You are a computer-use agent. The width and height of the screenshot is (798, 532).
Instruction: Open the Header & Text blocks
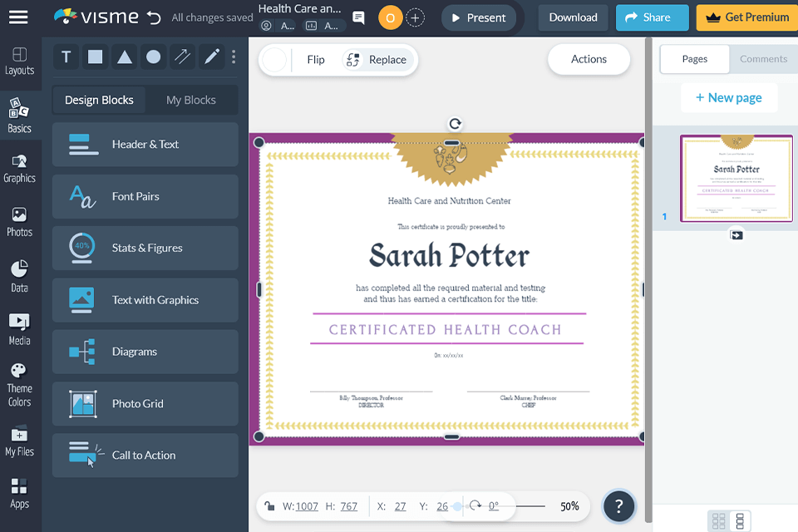point(145,145)
